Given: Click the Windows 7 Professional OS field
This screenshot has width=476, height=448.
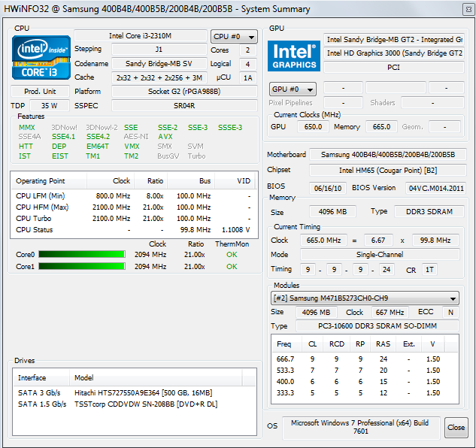Looking at the screenshot, I should 361,427.
